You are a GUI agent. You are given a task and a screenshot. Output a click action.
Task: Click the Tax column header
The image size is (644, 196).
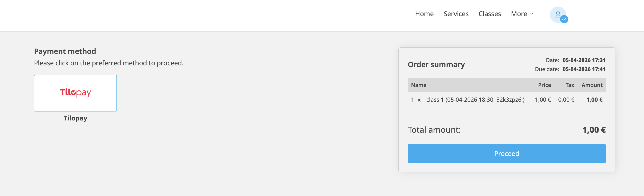(569, 85)
